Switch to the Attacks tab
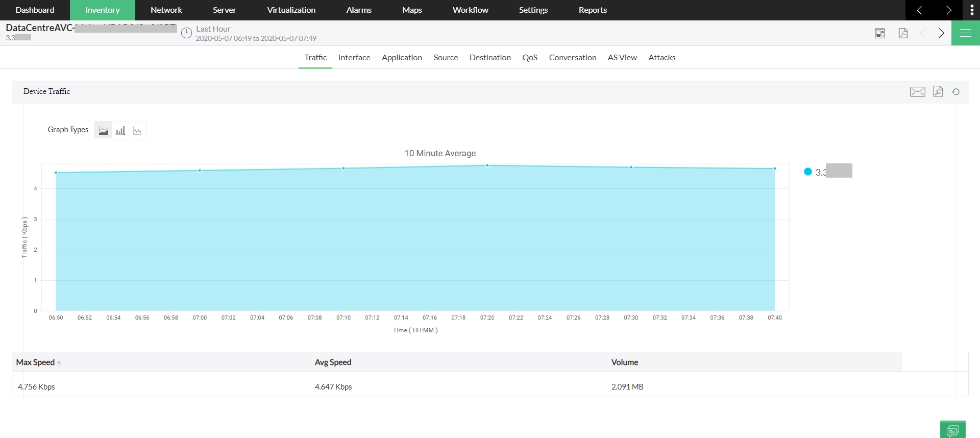980x438 pixels. [x=661, y=58]
